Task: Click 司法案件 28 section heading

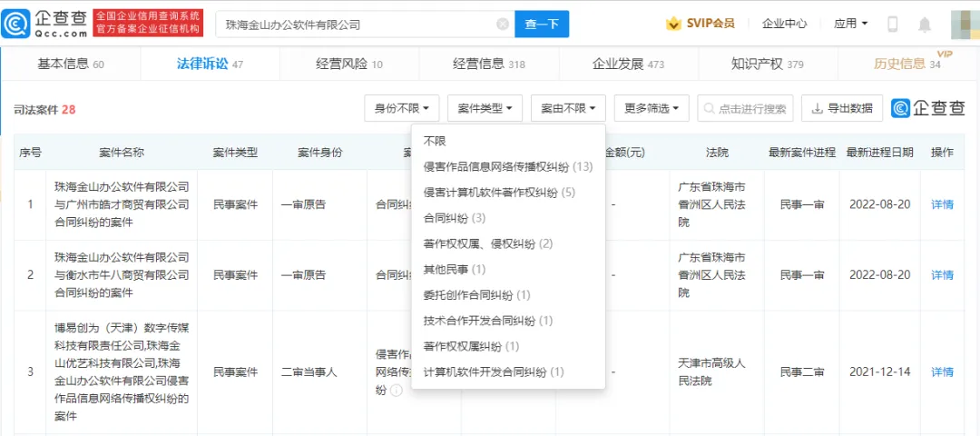Action: [45, 110]
